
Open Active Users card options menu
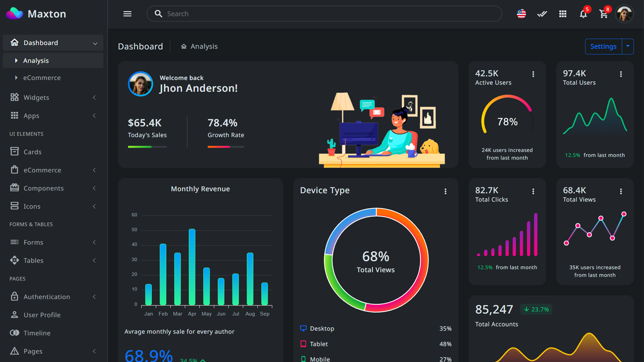pyautogui.click(x=533, y=74)
